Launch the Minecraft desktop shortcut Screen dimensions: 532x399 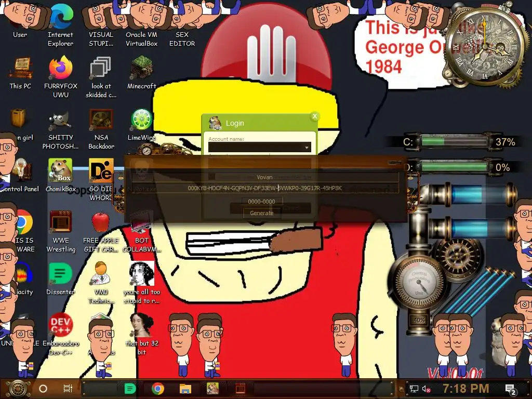click(x=141, y=73)
